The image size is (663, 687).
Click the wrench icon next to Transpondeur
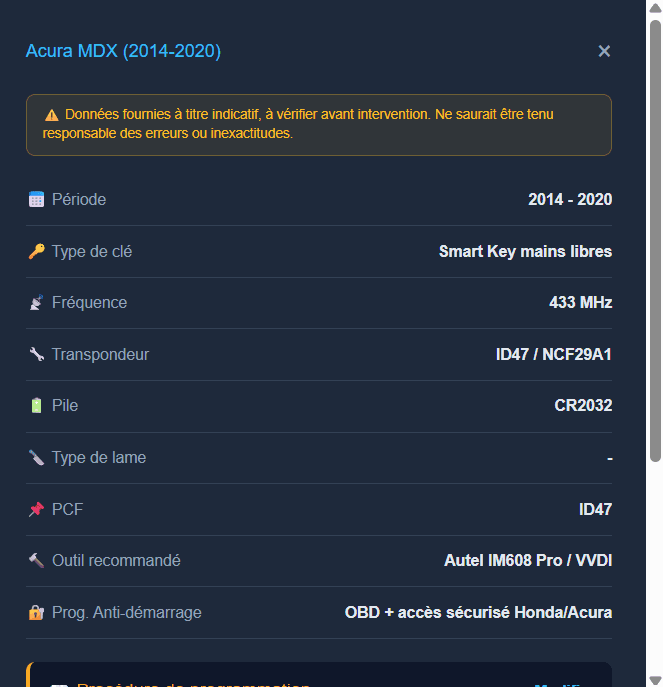coord(36,354)
